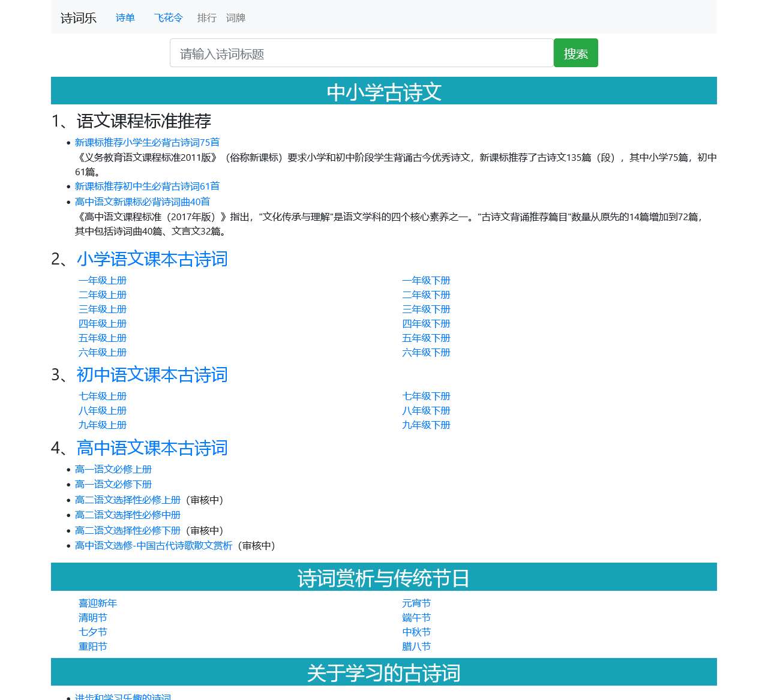Viewport: 768px width, 700px height.
Task: Open the 元宵节 poetry page
Action: 416,603
